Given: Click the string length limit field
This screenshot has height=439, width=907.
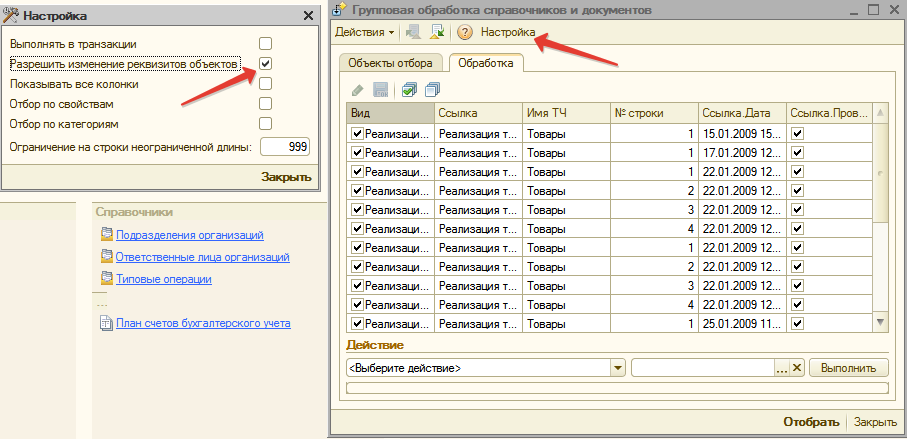Looking at the screenshot, I should click(284, 147).
